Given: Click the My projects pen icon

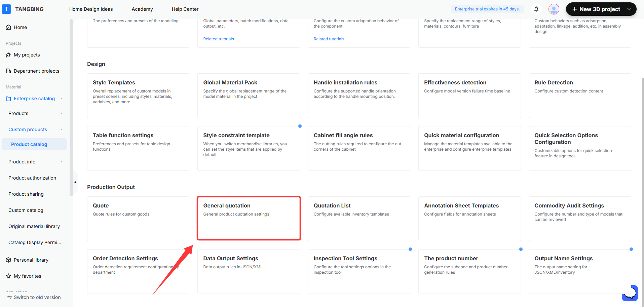Looking at the screenshot, I should (8, 55).
